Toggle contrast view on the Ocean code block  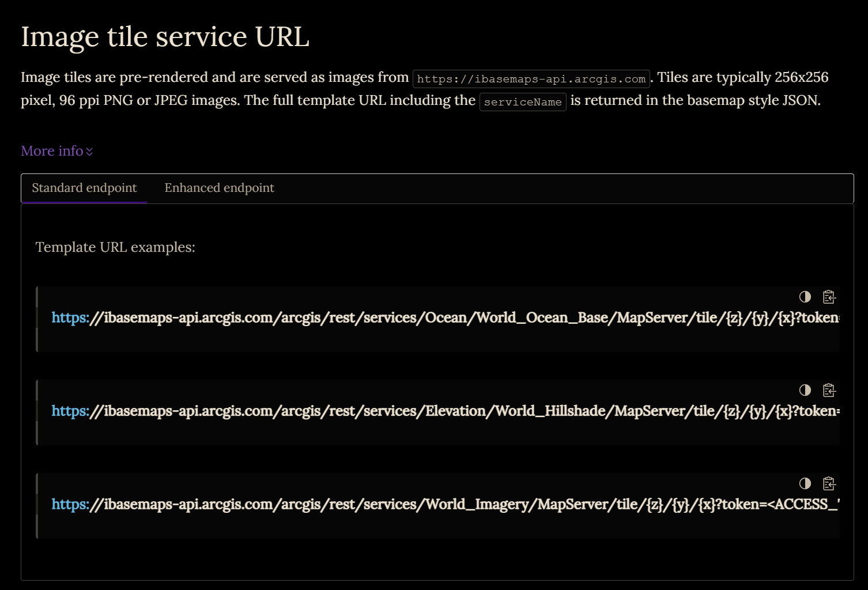tap(805, 297)
